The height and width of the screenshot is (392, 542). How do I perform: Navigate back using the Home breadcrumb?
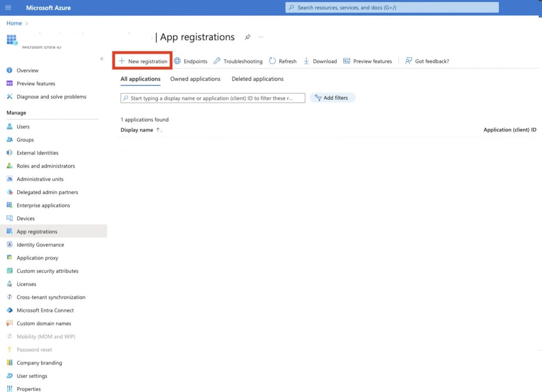(13, 23)
